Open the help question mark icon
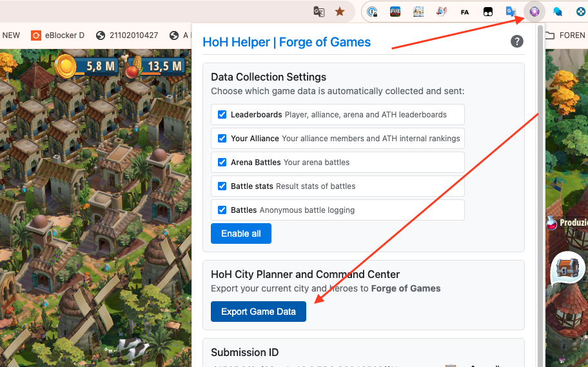Image resolution: width=588 pixels, height=367 pixels. pyautogui.click(x=516, y=42)
